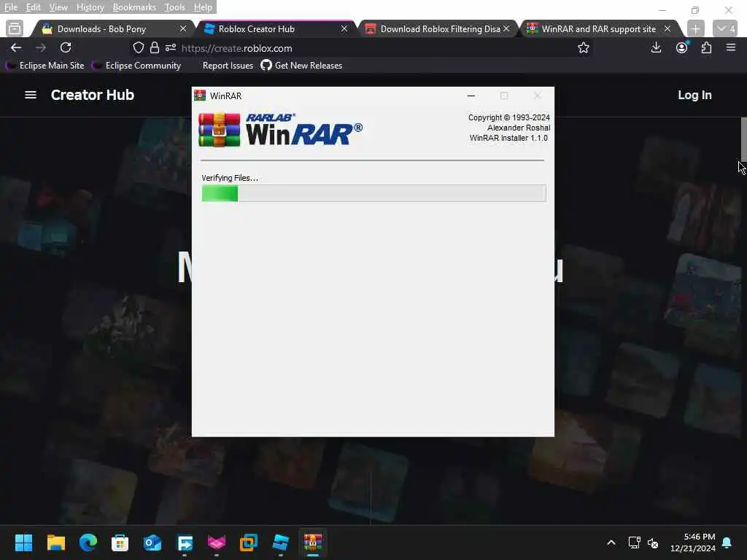This screenshot has height=560, width=747.
Task: Open Eclipse Community bookmark
Action: tap(136, 66)
